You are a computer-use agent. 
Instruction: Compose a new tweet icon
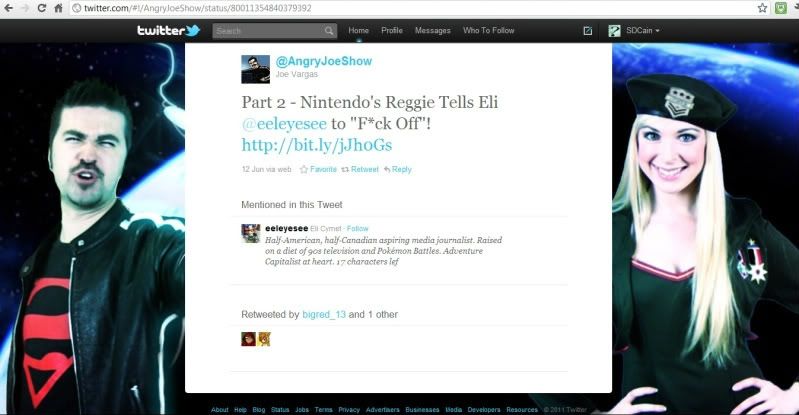588,31
